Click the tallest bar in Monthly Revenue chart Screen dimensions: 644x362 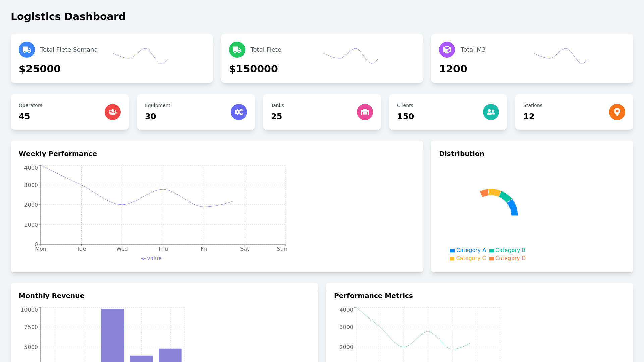pyautogui.click(x=112, y=335)
